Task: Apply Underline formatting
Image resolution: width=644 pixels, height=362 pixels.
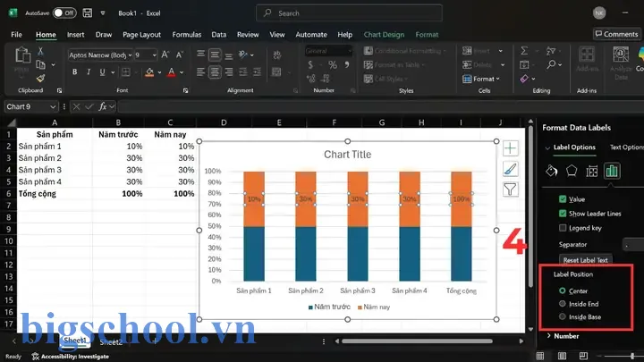Action: tap(102, 72)
